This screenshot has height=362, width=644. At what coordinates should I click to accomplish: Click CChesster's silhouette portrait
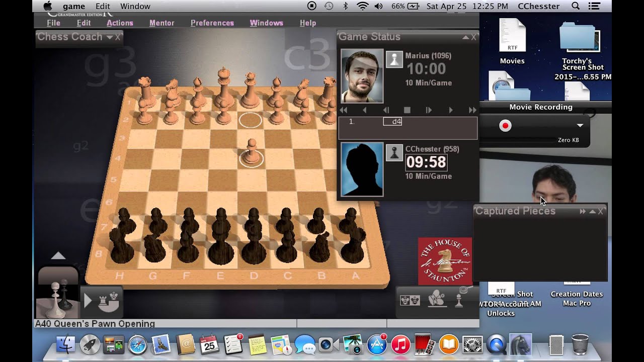point(362,169)
